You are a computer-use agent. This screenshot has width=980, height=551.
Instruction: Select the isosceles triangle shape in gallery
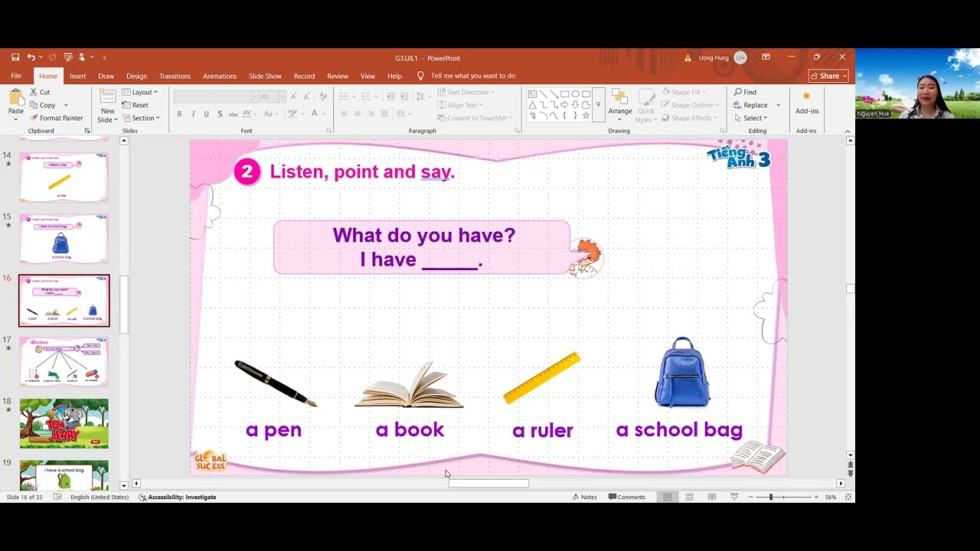point(533,105)
